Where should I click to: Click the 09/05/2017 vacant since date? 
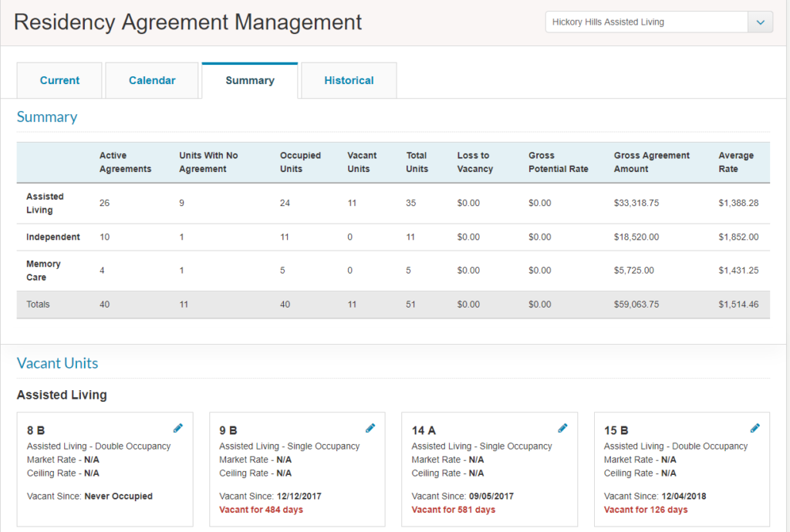(x=491, y=497)
